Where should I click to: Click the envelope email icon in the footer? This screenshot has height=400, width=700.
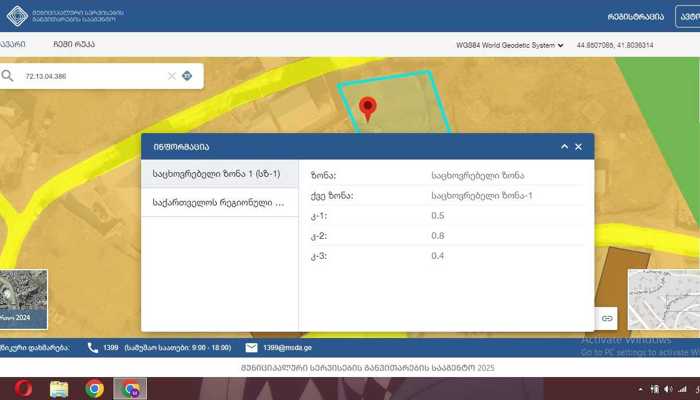point(251,347)
